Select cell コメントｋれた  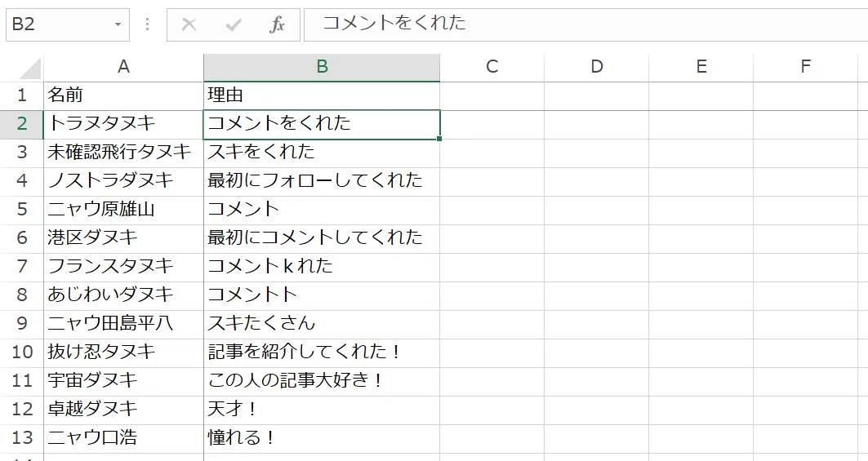point(322,267)
